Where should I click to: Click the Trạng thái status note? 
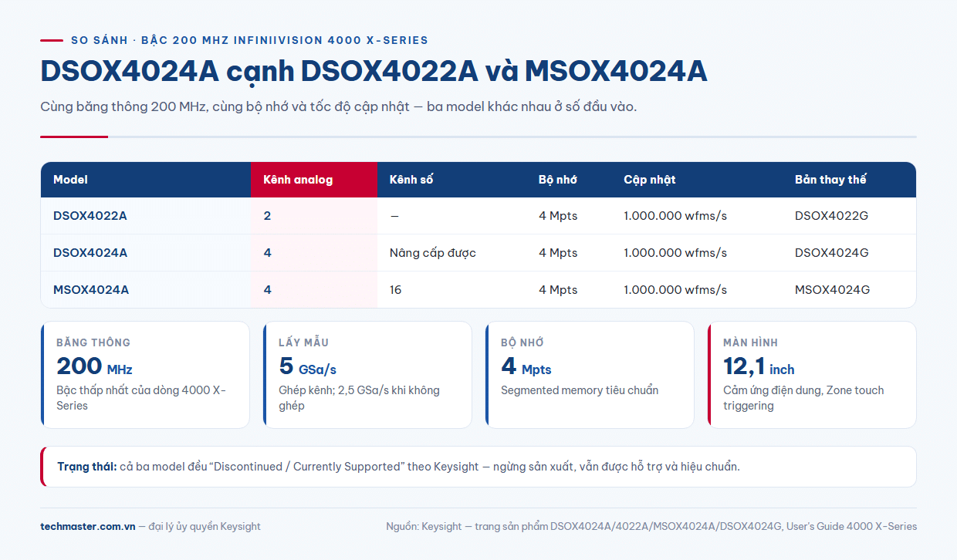(478, 467)
